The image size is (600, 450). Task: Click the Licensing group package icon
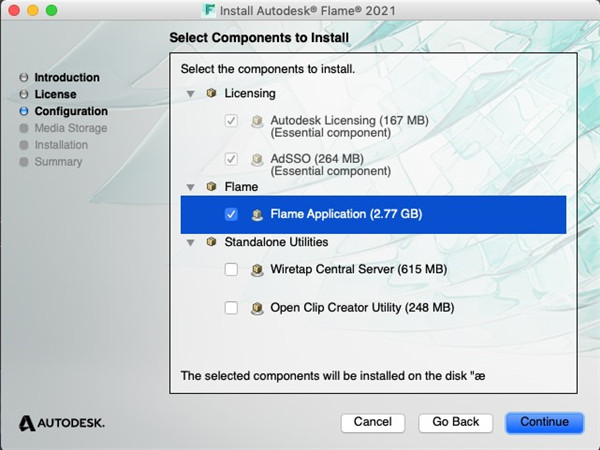click(x=210, y=93)
